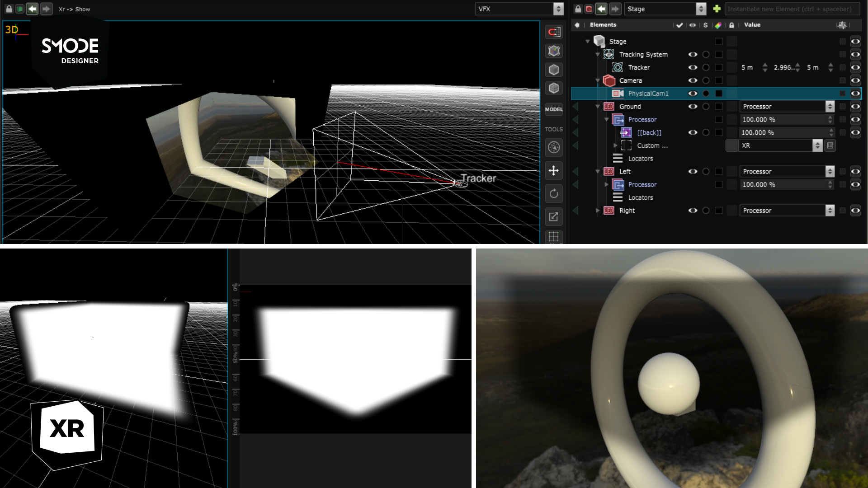Click Xr -> Show menu item
This screenshot has width=868, height=488.
pyautogui.click(x=73, y=9)
